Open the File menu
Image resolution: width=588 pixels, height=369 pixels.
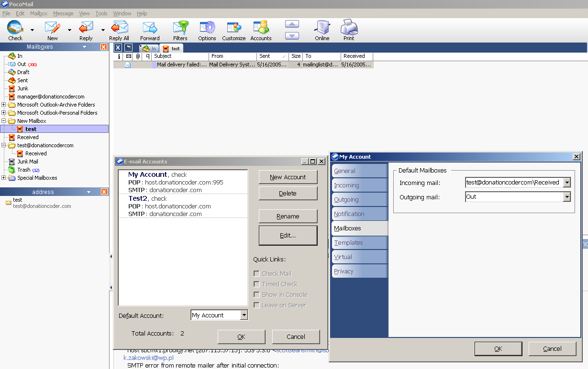[x=6, y=13]
